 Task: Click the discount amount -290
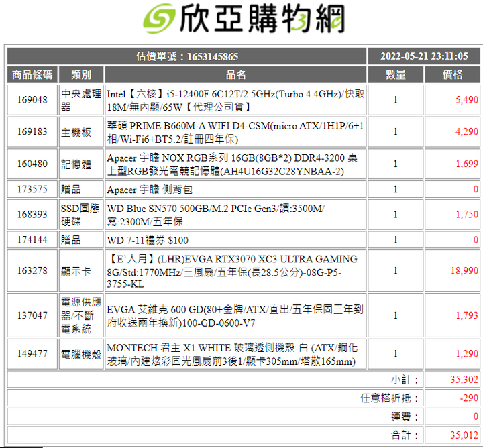tap(469, 398)
